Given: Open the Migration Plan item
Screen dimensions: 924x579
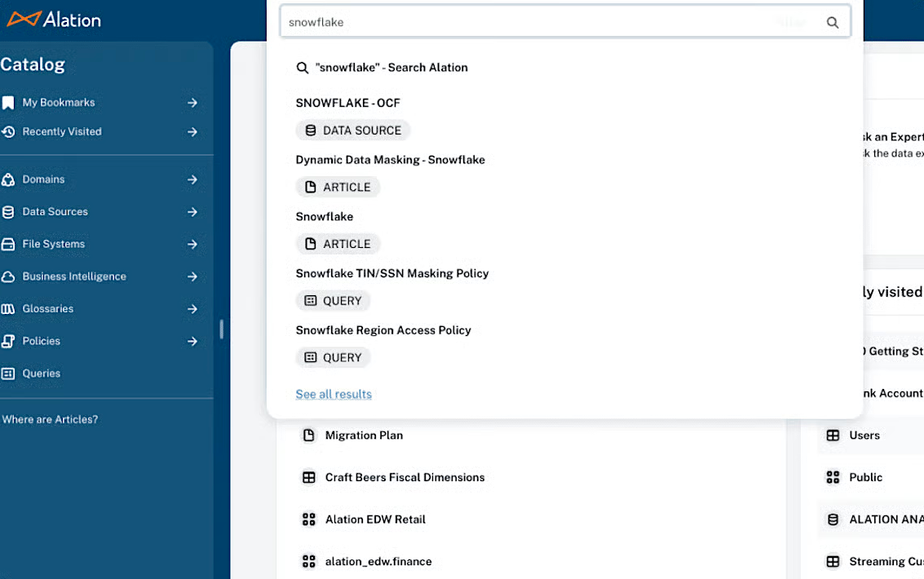Looking at the screenshot, I should [x=364, y=435].
